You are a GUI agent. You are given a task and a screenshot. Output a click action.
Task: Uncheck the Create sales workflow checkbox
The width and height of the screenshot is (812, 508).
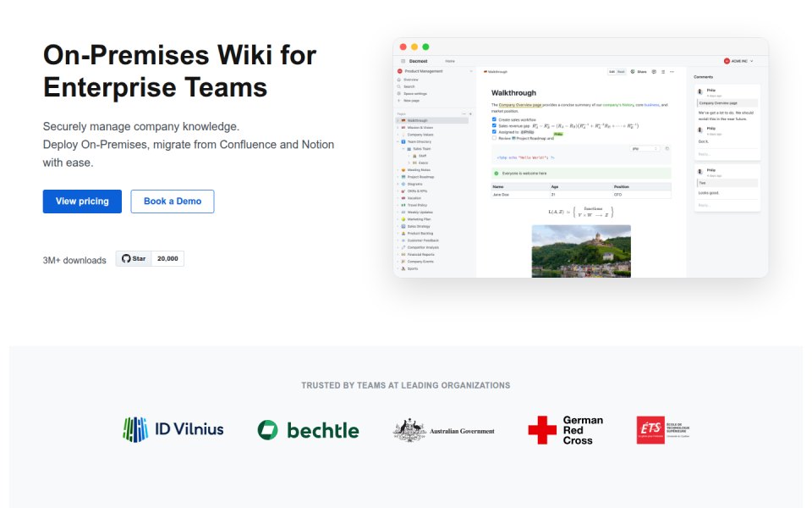click(x=494, y=119)
